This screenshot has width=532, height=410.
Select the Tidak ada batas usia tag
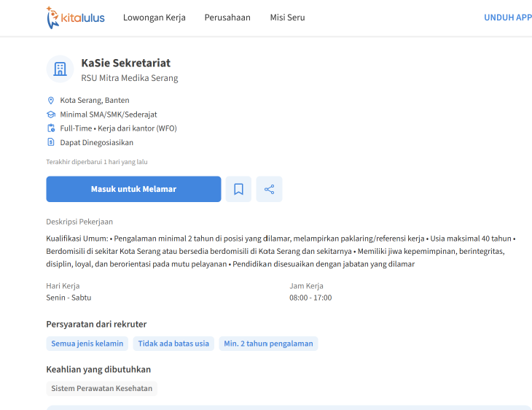[x=173, y=344]
